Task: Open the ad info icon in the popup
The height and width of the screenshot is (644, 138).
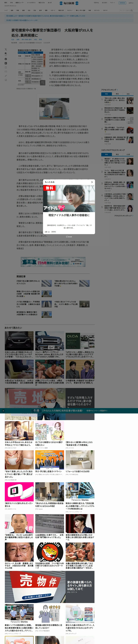Action: pos(49,232)
